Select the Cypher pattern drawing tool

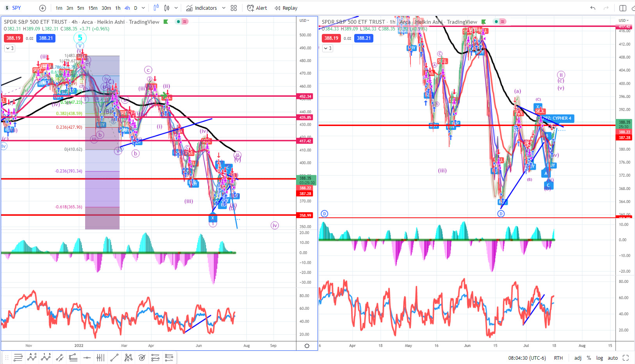tap(128, 357)
